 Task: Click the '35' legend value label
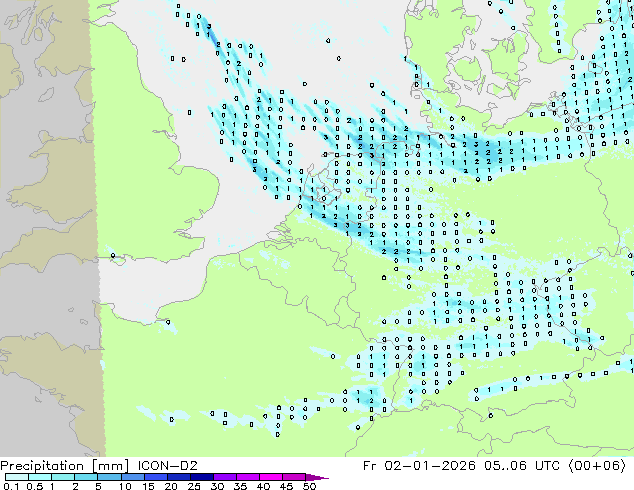coord(240,486)
